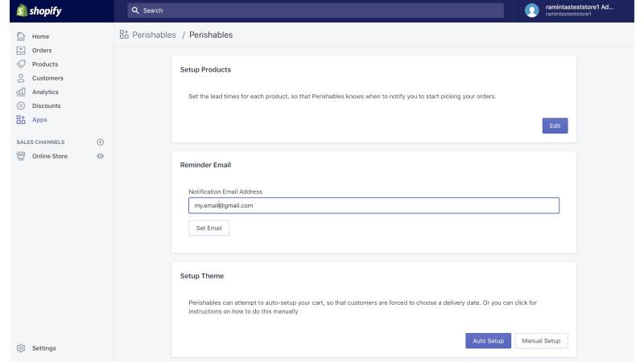This screenshot has height=362, width=644.
Task: Add a sales channel with plus icon
Action: (x=100, y=142)
